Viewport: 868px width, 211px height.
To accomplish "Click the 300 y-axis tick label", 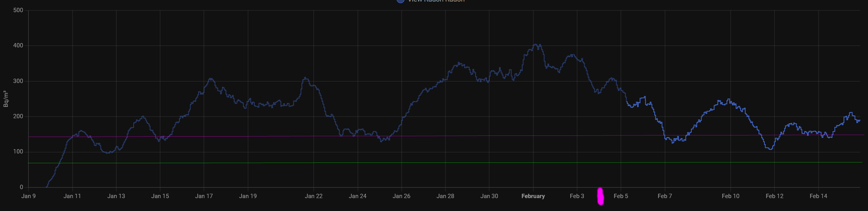I will click(x=18, y=81).
